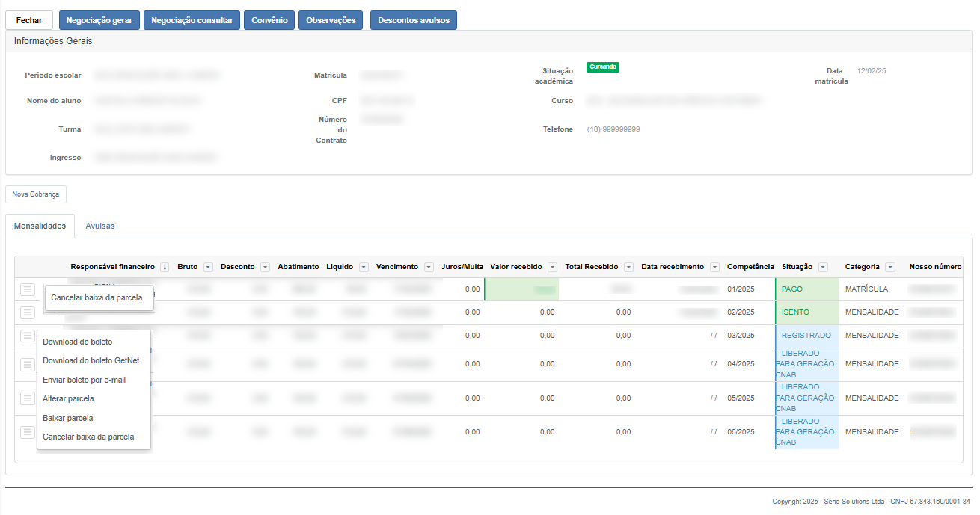Open the actions menu icon for the 03/2025 row

(x=28, y=336)
